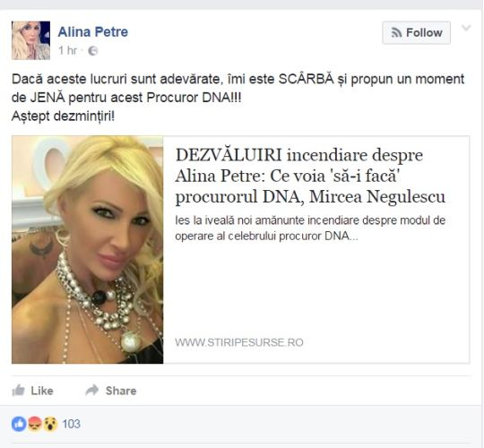Viewport: 484px width, 448px height.
Task: Click the Share arrow icon
Action: pyautogui.click(x=92, y=391)
